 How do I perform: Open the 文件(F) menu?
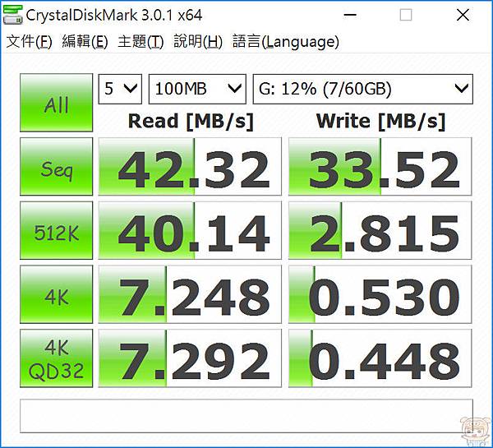[29, 41]
